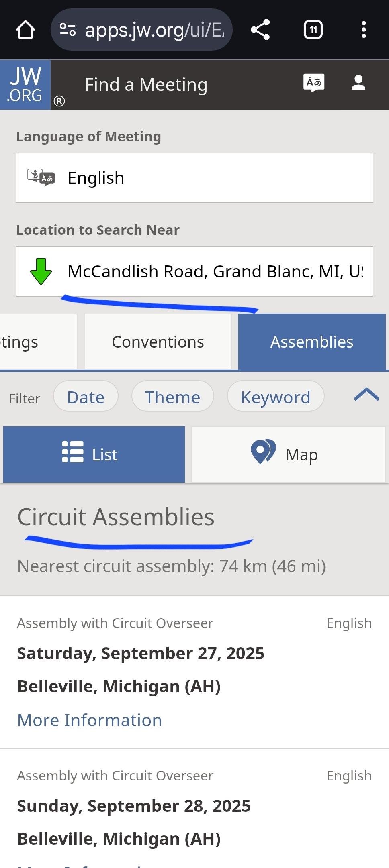Open the browser share icon

[x=260, y=30]
